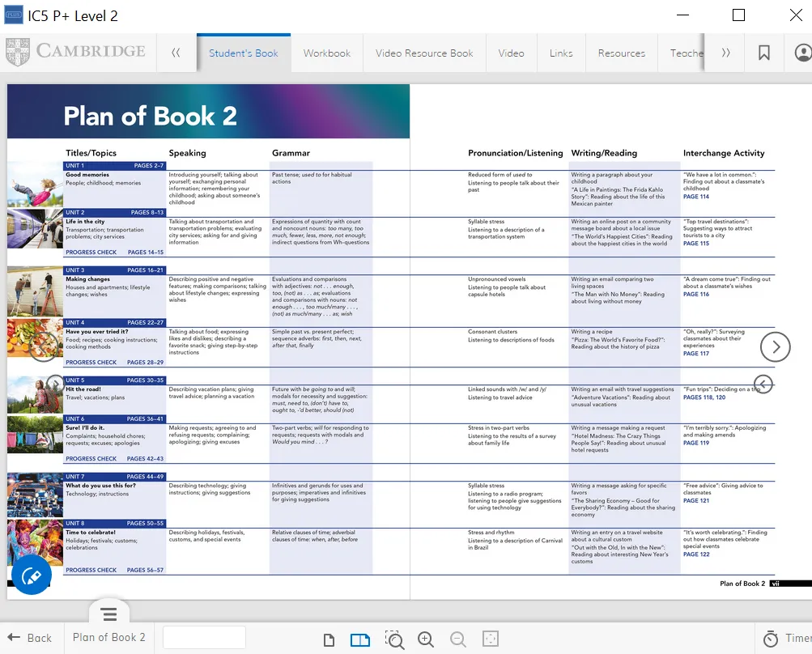The height and width of the screenshot is (654, 812).
Task: Click the Plan of Book 2 page label
Action: click(108, 638)
